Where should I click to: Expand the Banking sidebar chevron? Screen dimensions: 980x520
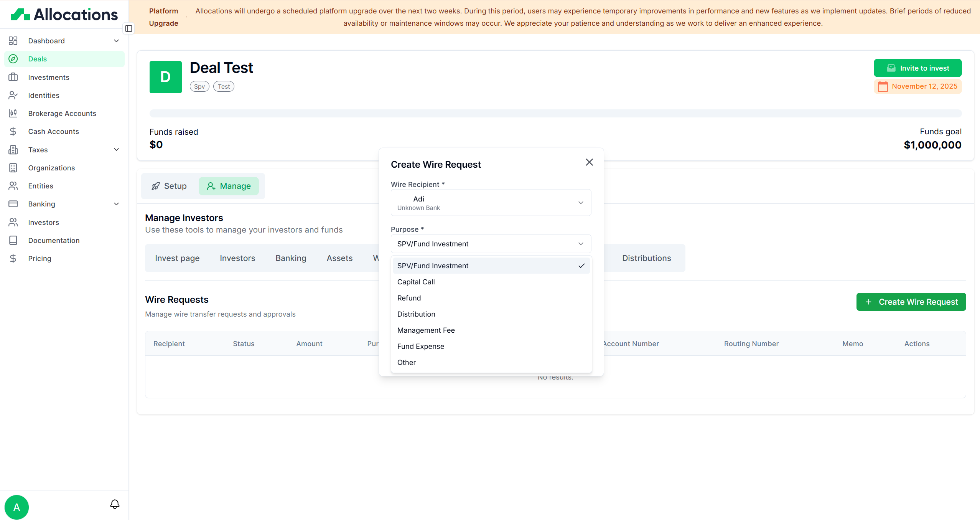(x=116, y=204)
